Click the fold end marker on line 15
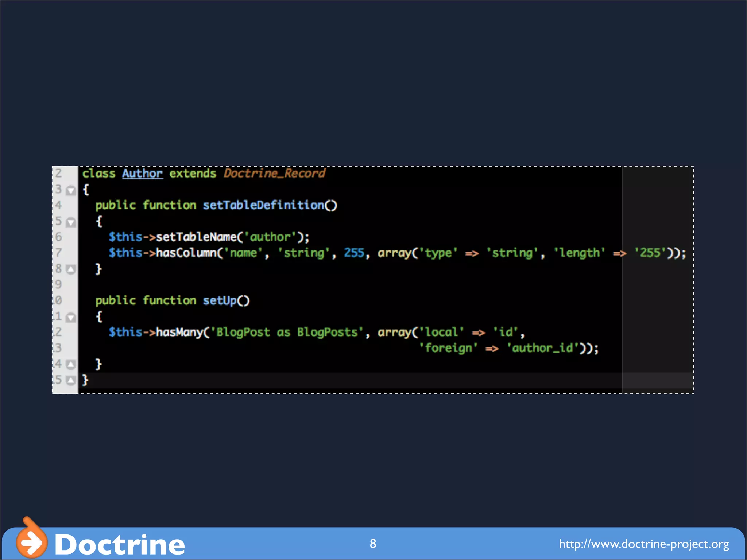747x560 pixels. 71,381
